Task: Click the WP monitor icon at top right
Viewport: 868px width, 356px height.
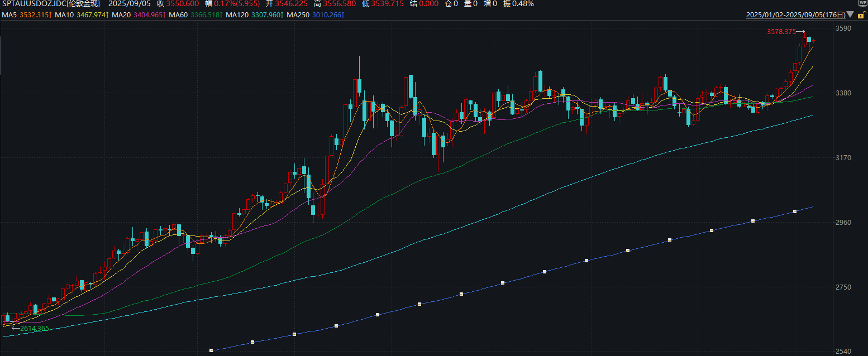Action: (862, 4)
